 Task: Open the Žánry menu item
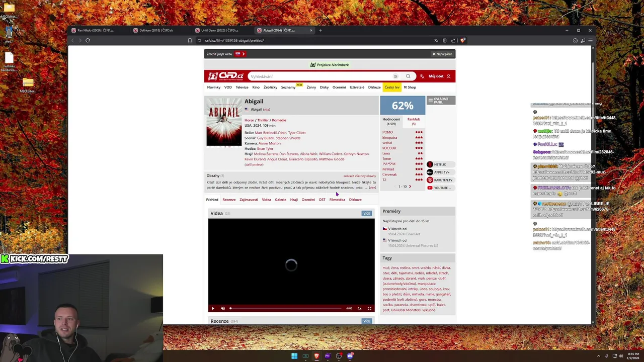coord(311,87)
